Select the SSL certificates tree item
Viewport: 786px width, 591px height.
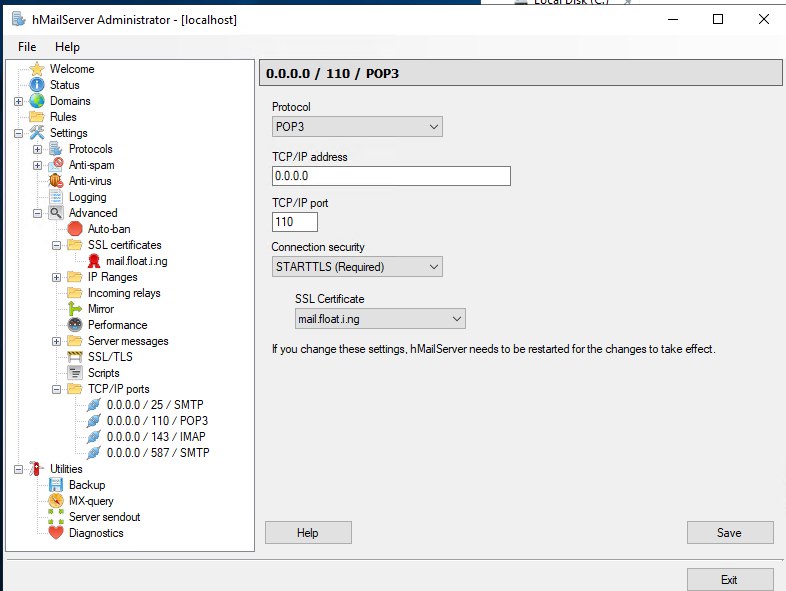click(125, 245)
